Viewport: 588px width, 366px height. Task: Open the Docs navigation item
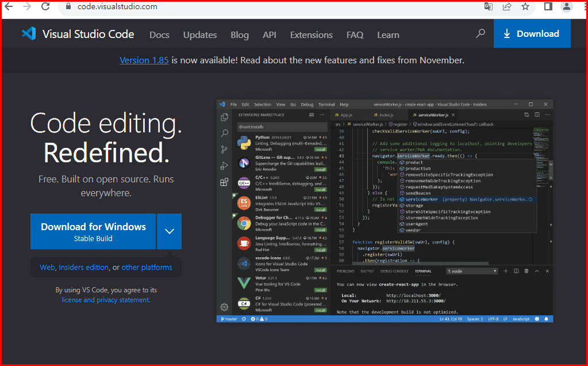(159, 35)
